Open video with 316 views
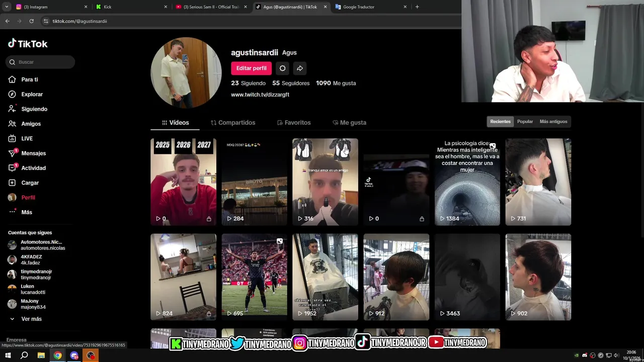Image resolution: width=644 pixels, height=362 pixels. pos(325,182)
